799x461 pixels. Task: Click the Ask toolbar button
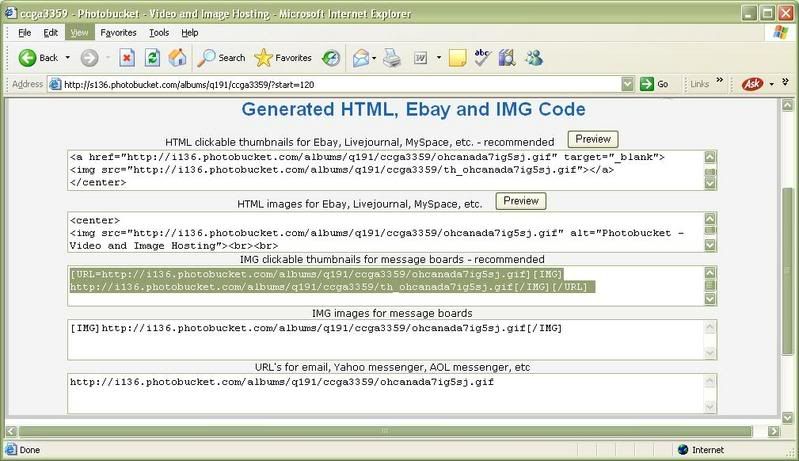coord(752,84)
